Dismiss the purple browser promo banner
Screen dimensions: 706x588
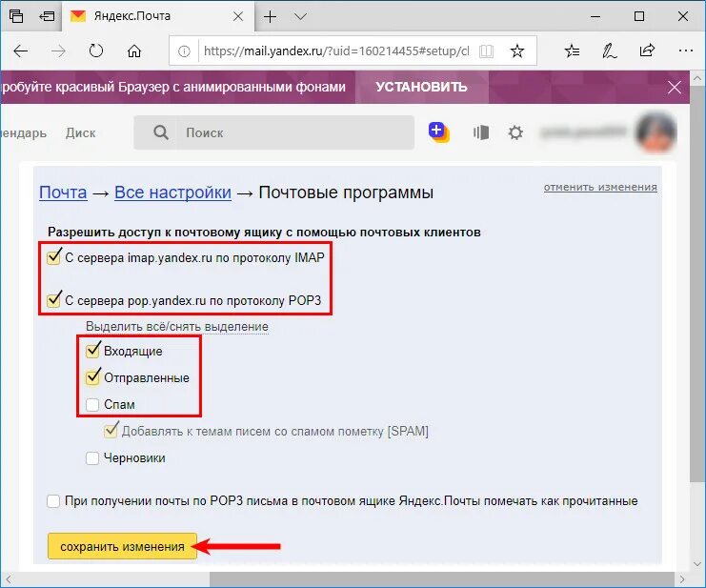pos(674,87)
